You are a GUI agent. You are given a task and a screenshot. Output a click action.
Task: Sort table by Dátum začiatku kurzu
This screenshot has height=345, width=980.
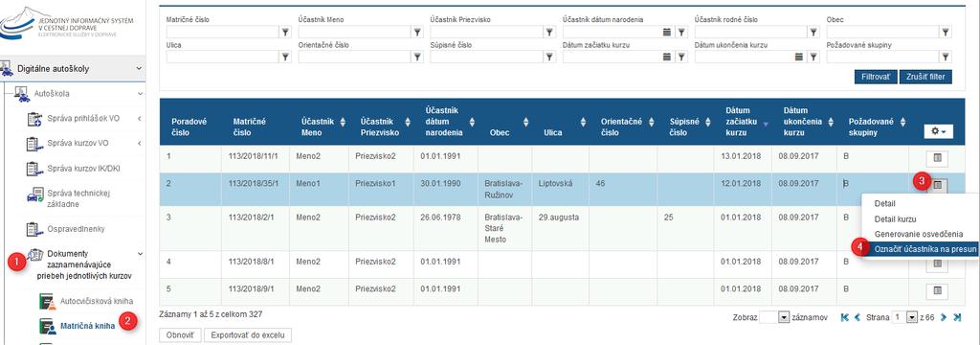(765, 124)
